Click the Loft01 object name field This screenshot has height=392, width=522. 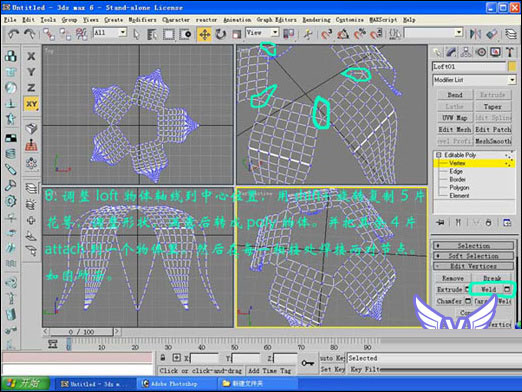click(x=469, y=66)
